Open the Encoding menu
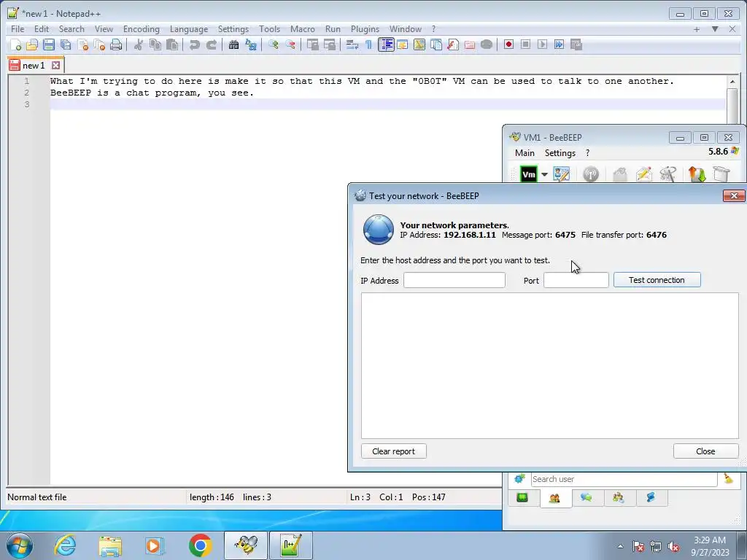 [x=142, y=29]
